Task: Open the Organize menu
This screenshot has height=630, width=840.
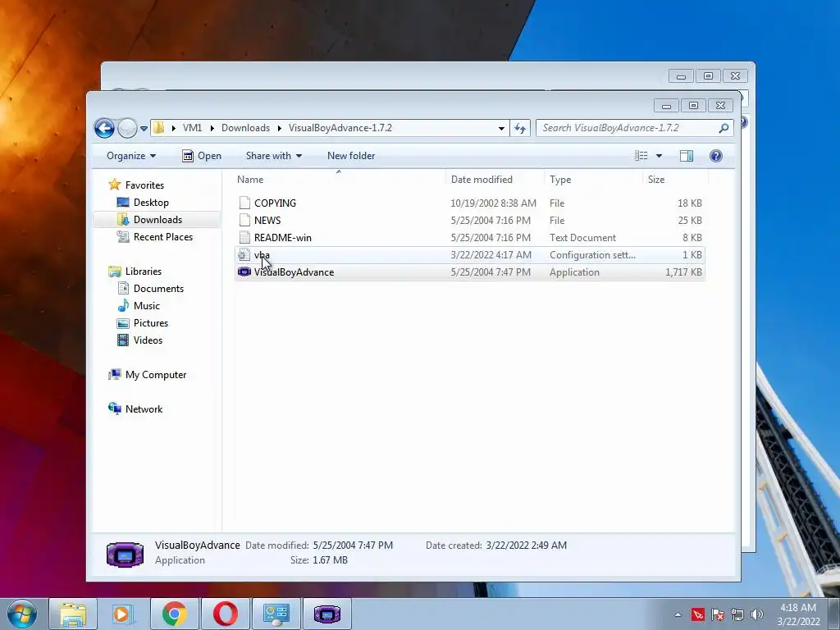Action: click(x=131, y=156)
